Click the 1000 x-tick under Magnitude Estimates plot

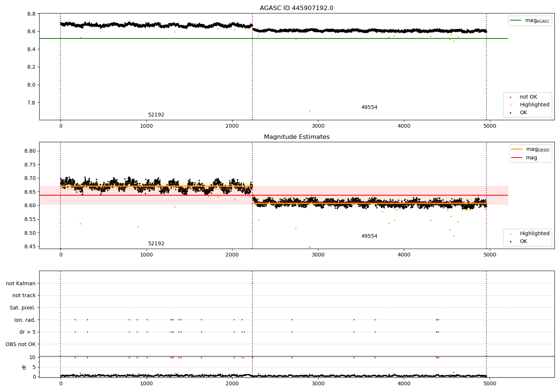(146, 255)
